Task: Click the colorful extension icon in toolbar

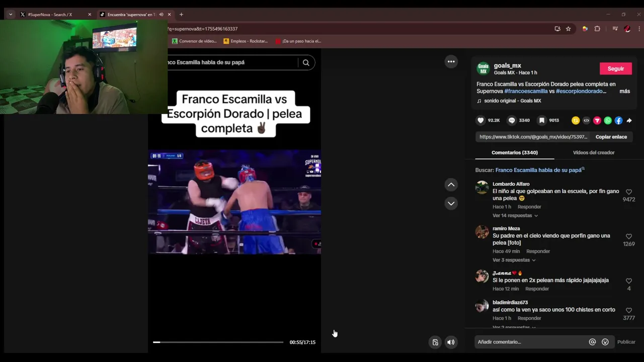Action: tap(585, 29)
